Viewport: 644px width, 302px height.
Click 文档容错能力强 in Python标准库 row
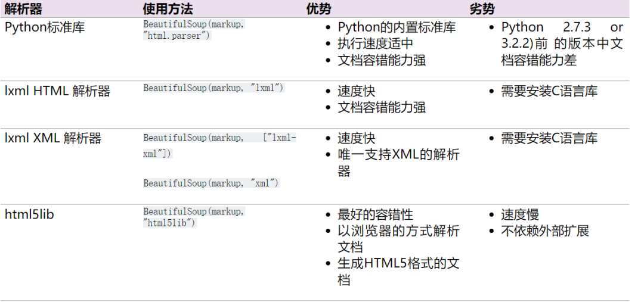click(x=381, y=60)
